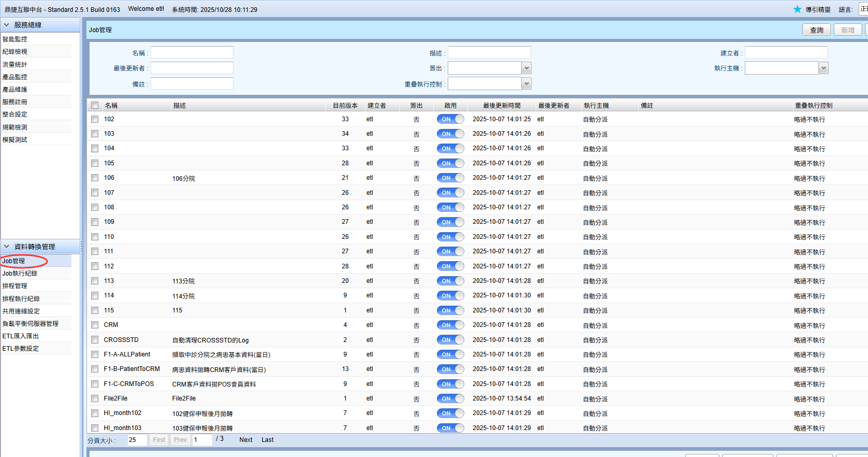Click the 查詢 search button
The image size is (868, 457).
pyautogui.click(x=816, y=30)
